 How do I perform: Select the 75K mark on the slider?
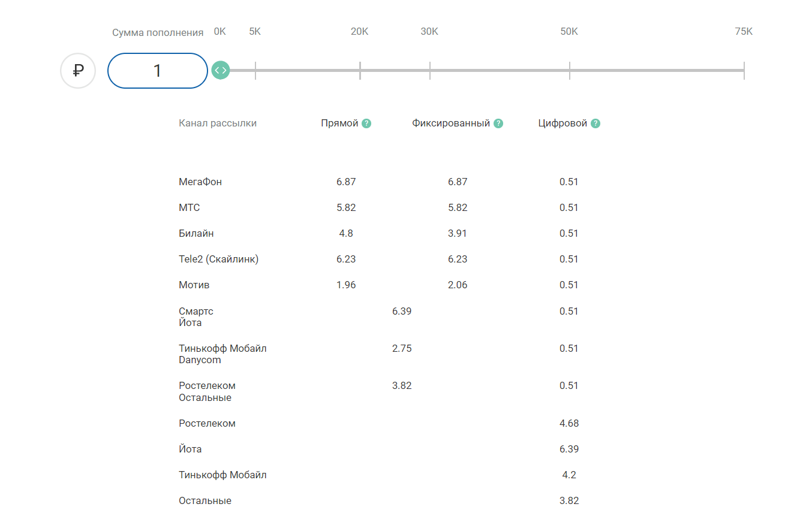[744, 70]
